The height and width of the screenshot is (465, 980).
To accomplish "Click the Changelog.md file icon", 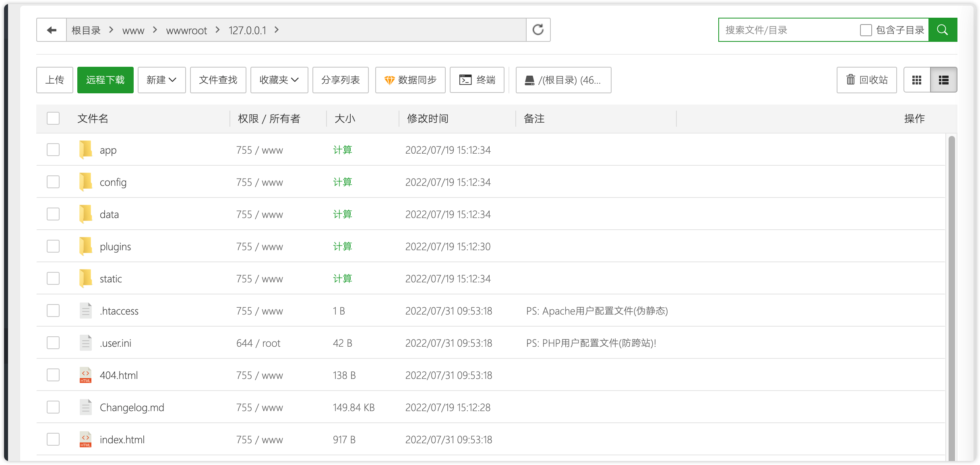I will (x=86, y=407).
